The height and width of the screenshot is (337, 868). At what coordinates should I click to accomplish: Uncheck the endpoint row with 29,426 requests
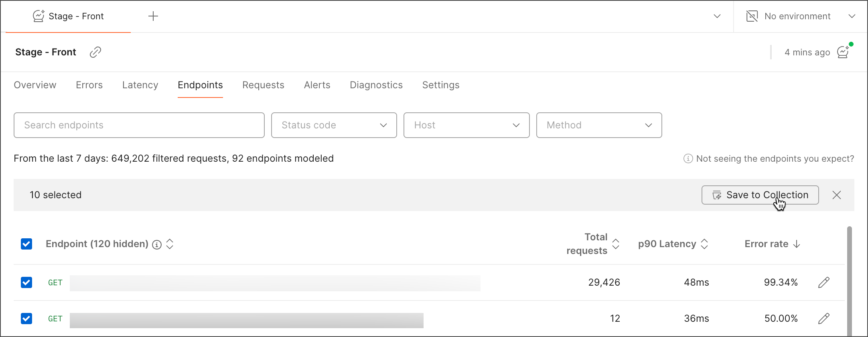tap(26, 282)
